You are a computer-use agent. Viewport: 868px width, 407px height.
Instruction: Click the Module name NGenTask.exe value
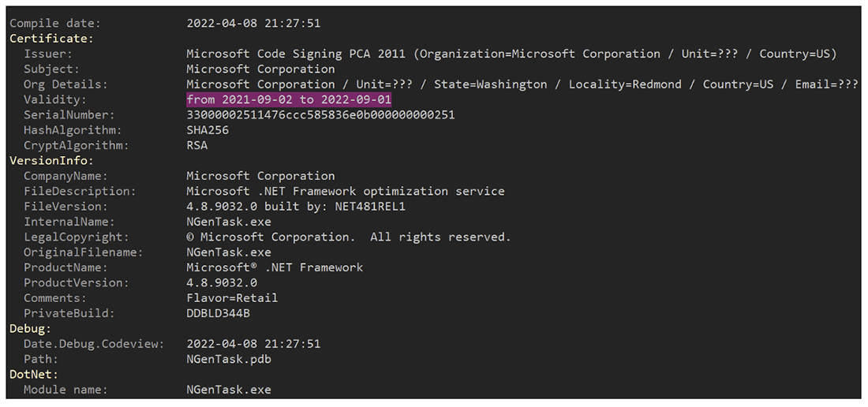(229, 390)
